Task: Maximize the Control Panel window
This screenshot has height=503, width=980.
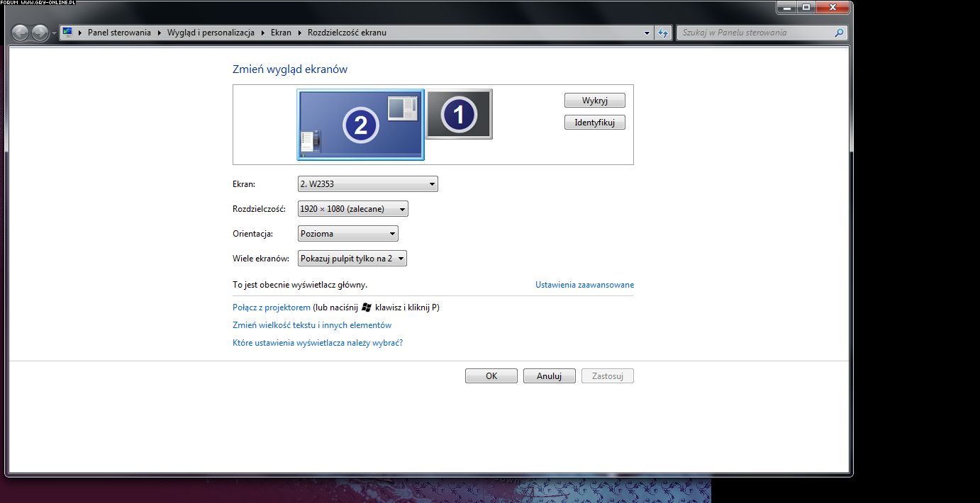Action: click(806, 7)
